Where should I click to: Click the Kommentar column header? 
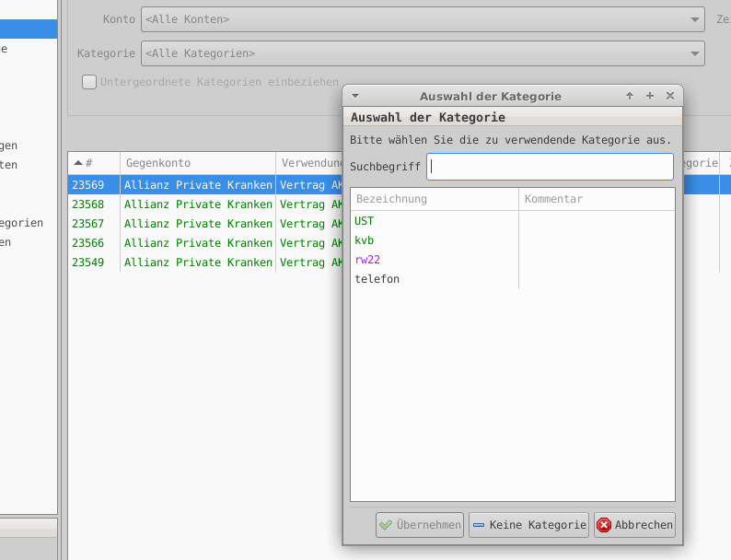click(597, 199)
